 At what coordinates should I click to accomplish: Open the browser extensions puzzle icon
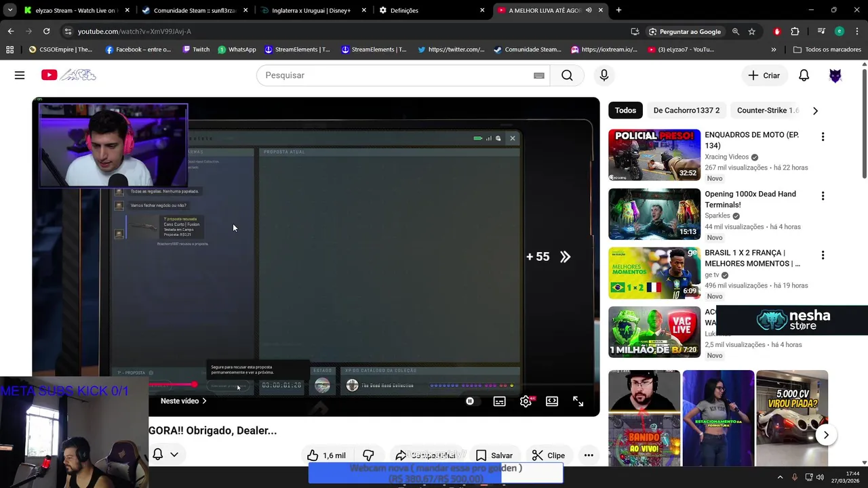[x=795, y=31]
